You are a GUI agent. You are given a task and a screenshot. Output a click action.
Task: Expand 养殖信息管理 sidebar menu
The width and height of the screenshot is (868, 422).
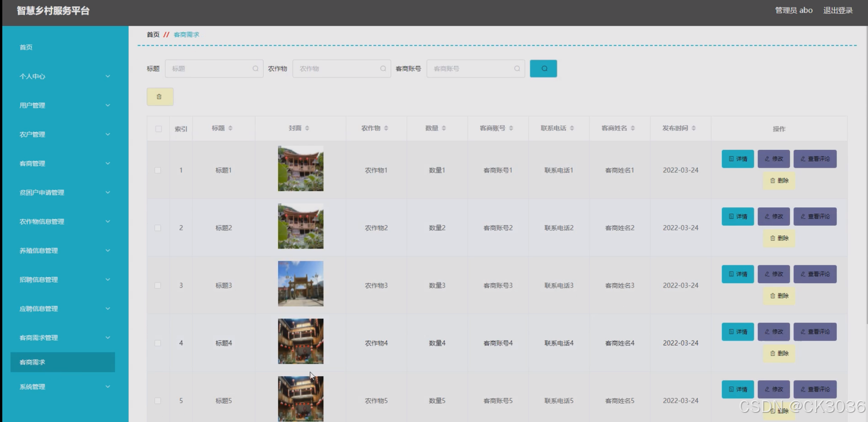tap(64, 250)
